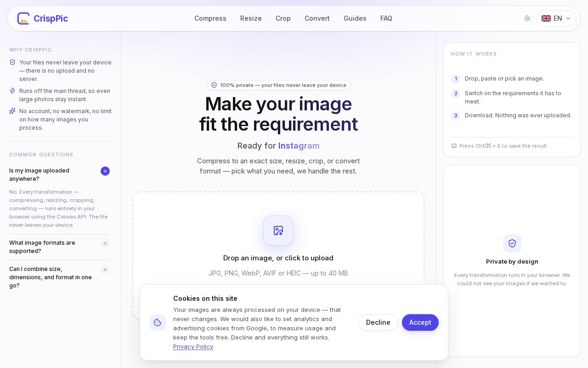Accept cookies
Image resolution: width=588 pixels, height=368 pixels.
(420, 322)
